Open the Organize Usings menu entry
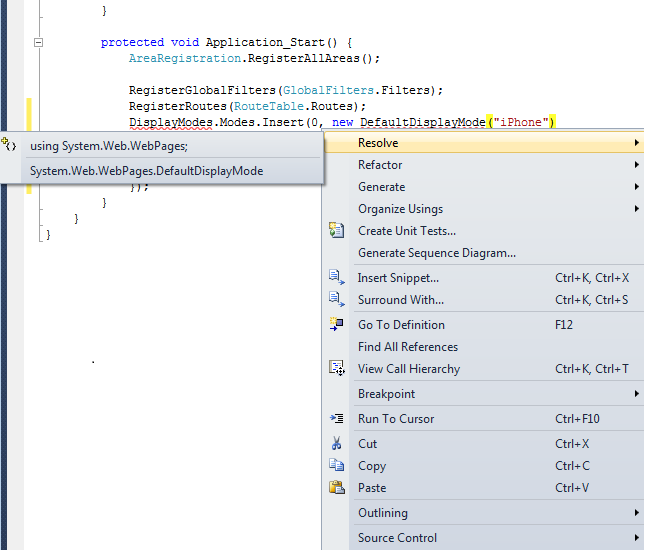Image resolution: width=645 pixels, height=550 pixels. coord(484,209)
